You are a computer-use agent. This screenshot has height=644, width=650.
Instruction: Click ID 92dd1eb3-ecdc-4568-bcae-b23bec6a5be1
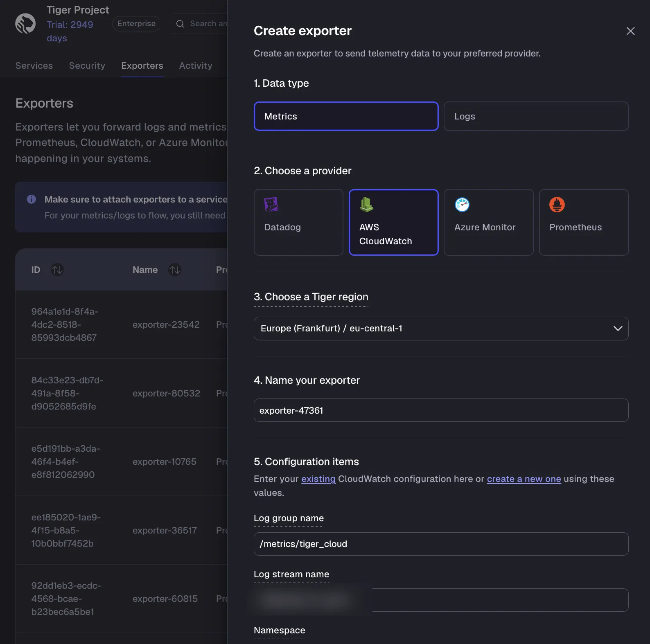click(66, 599)
